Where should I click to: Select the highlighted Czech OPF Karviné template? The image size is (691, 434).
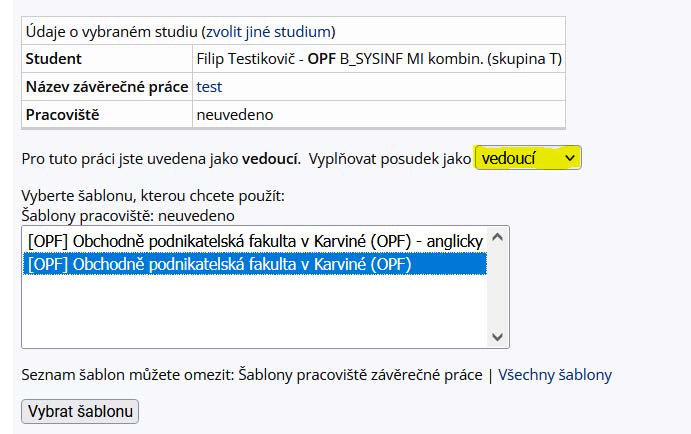pyautogui.click(x=255, y=264)
